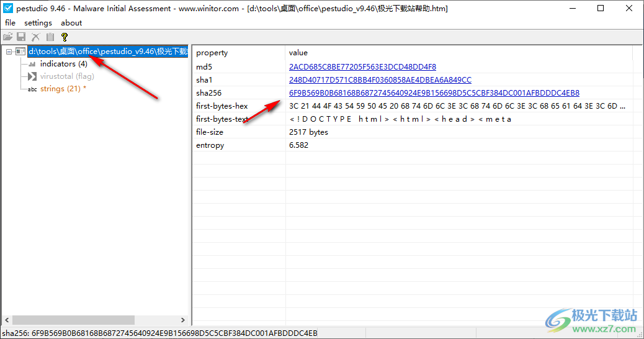Select the root file path tree item

coord(107,52)
